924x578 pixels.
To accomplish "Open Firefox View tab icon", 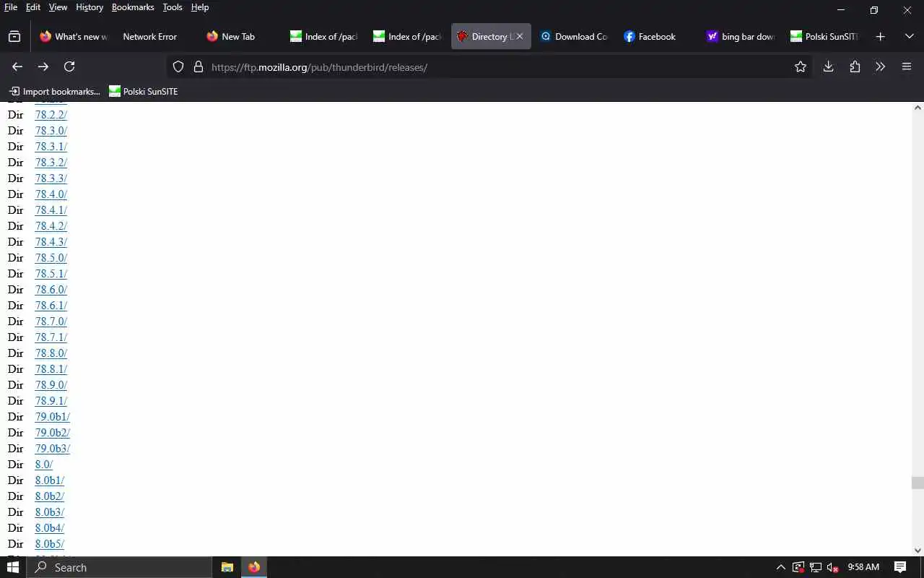I will 14,36.
